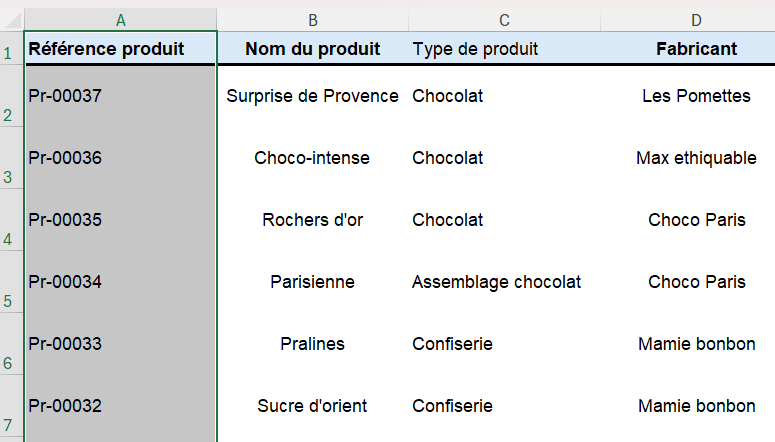Select the "Surprise de Provence" cell
This screenshot has height=442, width=775.
click(313, 96)
